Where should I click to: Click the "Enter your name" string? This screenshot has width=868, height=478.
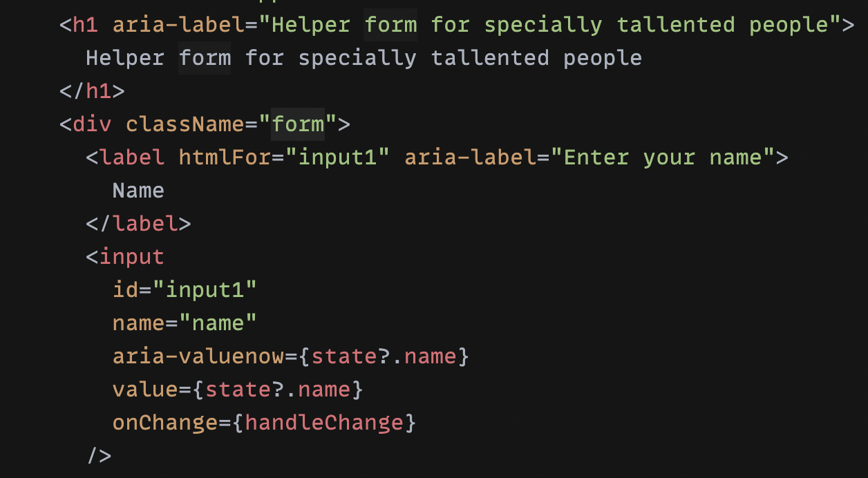click(x=663, y=157)
